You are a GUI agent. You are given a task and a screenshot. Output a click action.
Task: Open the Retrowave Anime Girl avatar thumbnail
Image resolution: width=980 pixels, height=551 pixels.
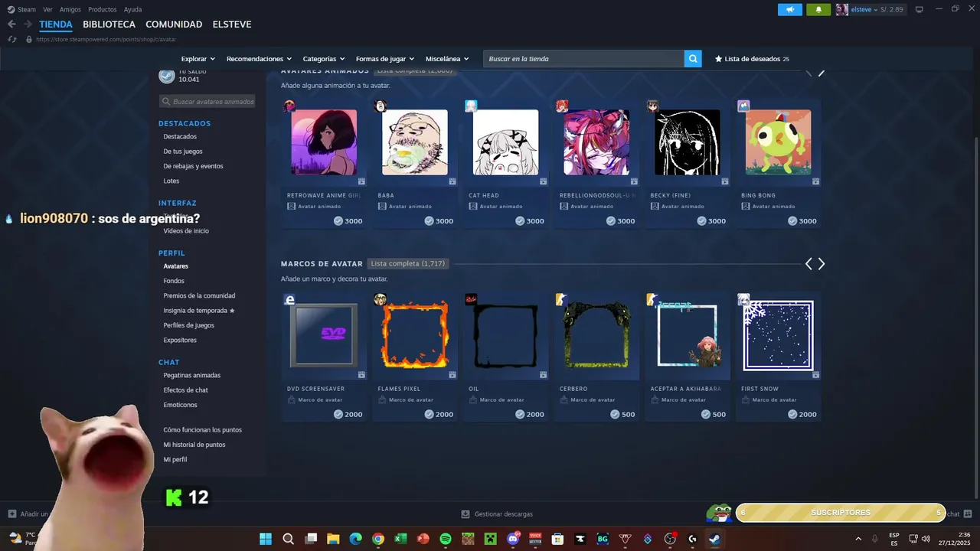click(x=324, y=142)
